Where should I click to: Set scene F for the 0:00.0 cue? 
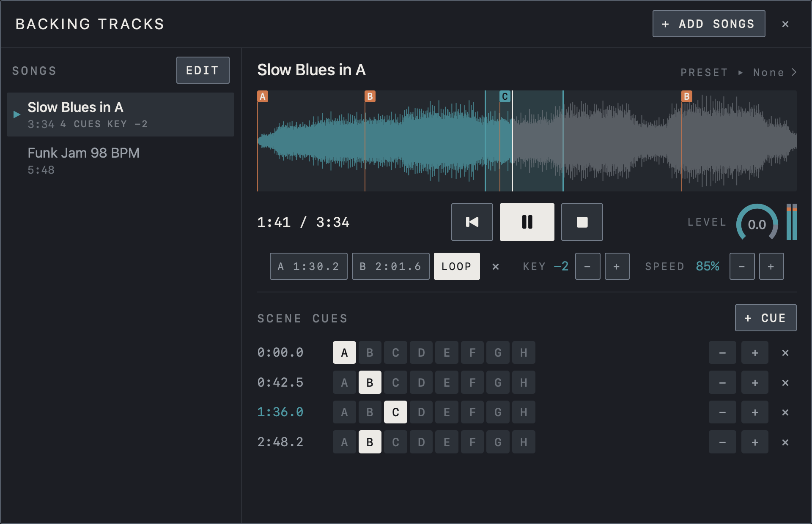(472, 352)
